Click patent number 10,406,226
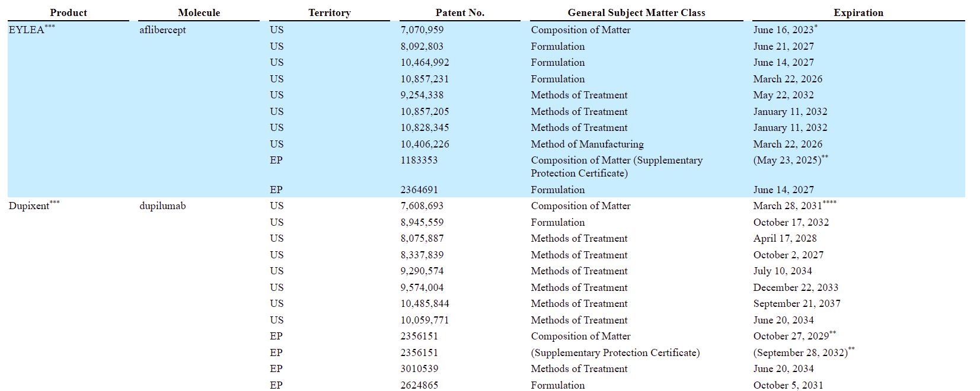The image size is (980, 391). pyautogui.click(x=424, y=144)
